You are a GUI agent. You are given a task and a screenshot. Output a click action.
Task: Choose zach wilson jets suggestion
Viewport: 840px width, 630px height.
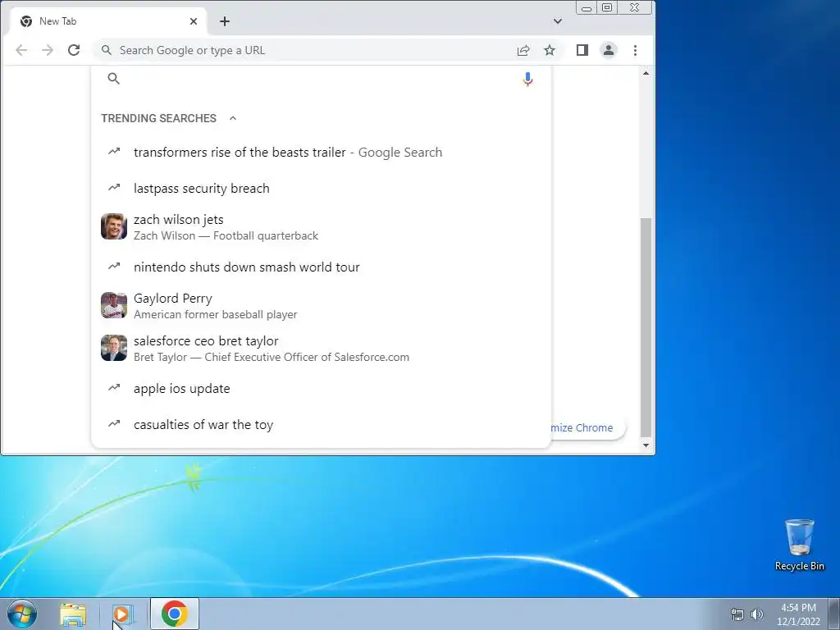tap(322, 227)
